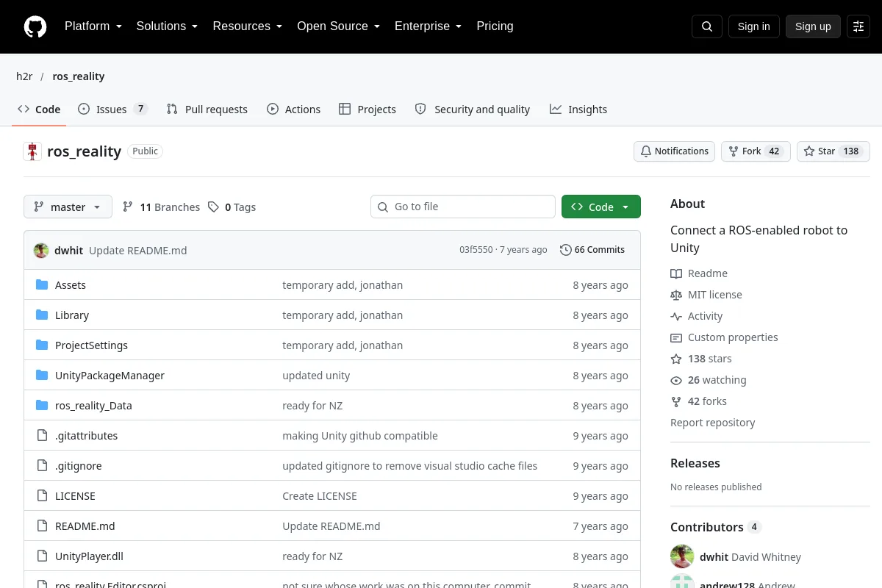Select the LICENSE file icon
The height and width of the screenshot is (588, 882).
[x=42, y=496]
